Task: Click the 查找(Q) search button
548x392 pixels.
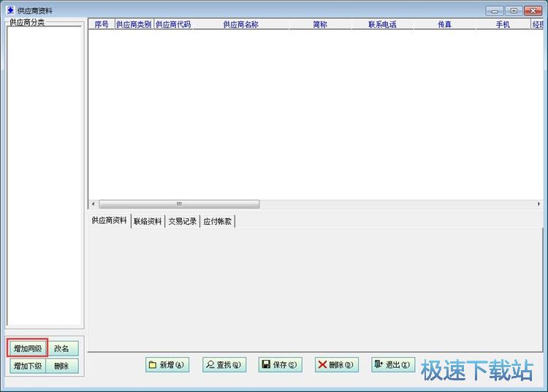Action: (x=224, y=365)
